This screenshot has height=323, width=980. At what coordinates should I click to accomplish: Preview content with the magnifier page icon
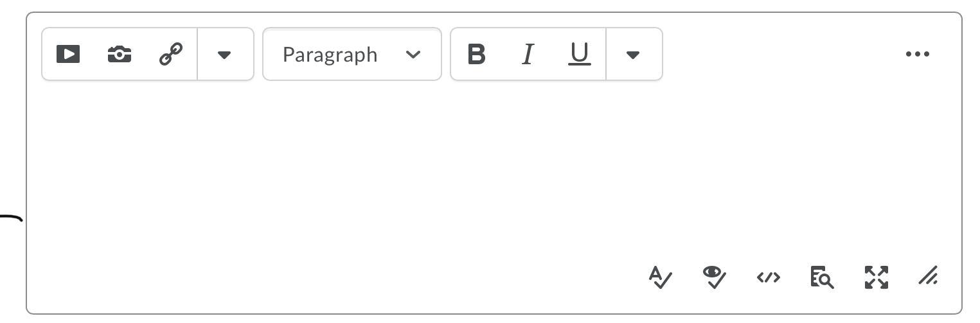(x=821, y=277)
